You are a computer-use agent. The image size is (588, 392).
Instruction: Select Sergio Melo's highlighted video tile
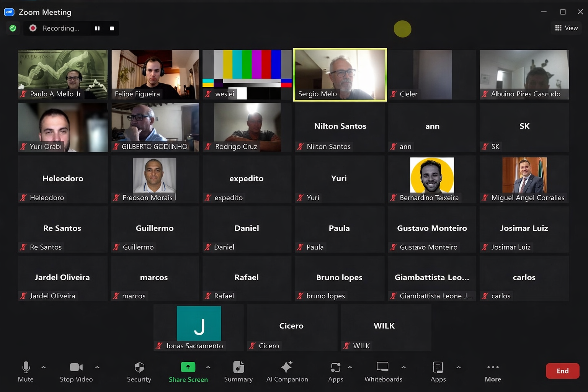click(x=340, y=75)
